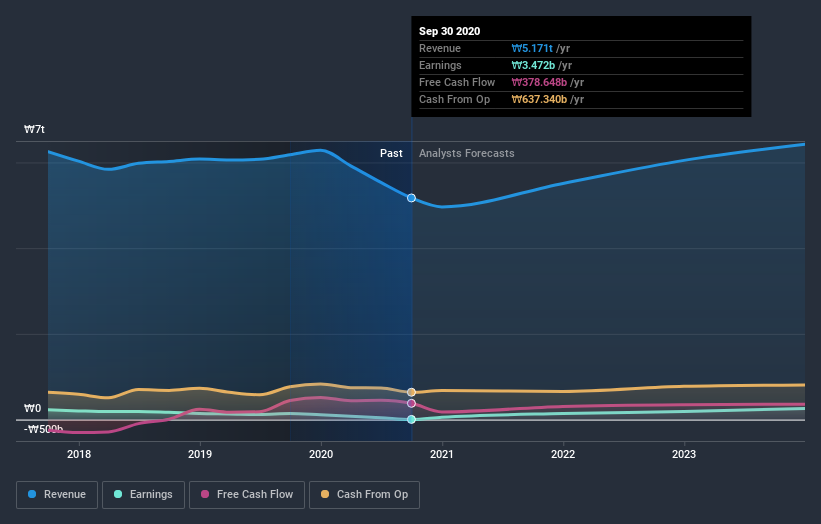821x524 pixels.
Task: Click the orange dot in Cash From Op legend
Action: [x=325, y=494]
